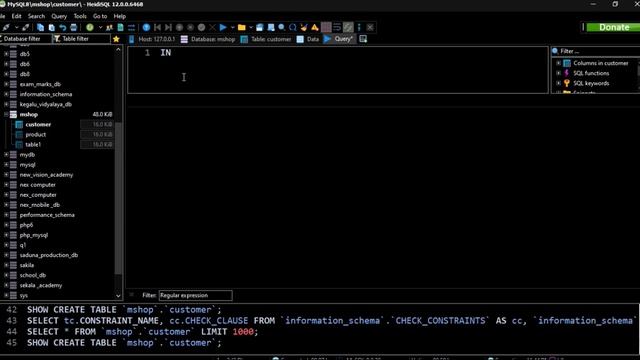Expand SQL functions helper node

point(558,73)
